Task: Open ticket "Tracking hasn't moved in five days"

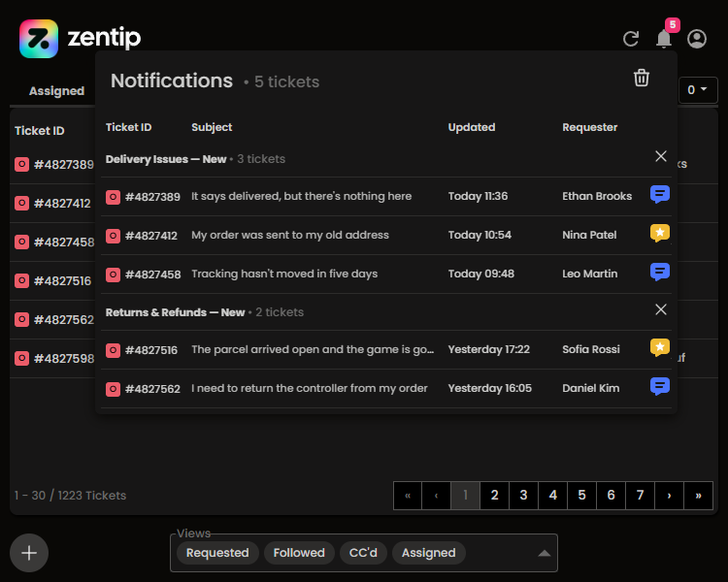Action: (284, 274)
